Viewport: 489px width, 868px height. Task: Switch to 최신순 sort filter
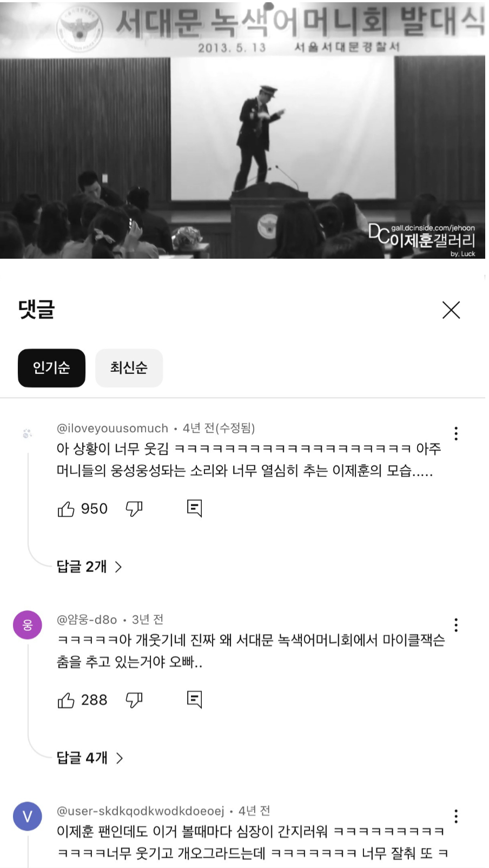click(129, 368)
